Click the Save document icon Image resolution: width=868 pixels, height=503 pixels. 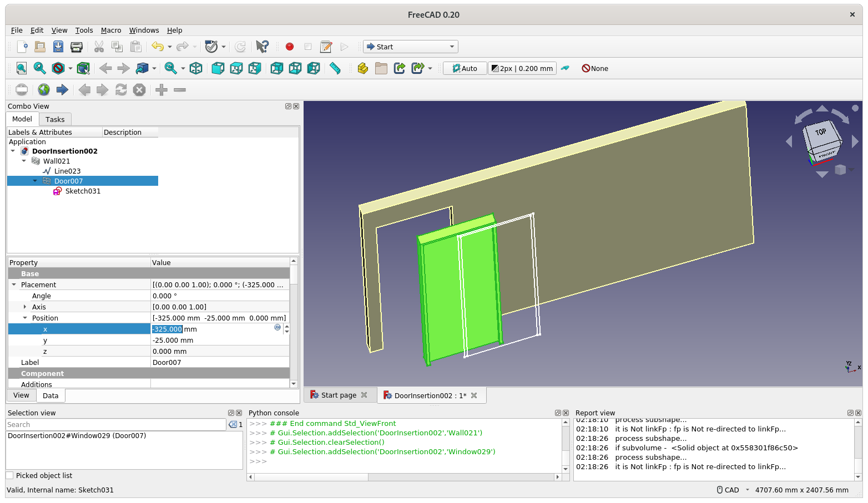(x=58, y=47)
